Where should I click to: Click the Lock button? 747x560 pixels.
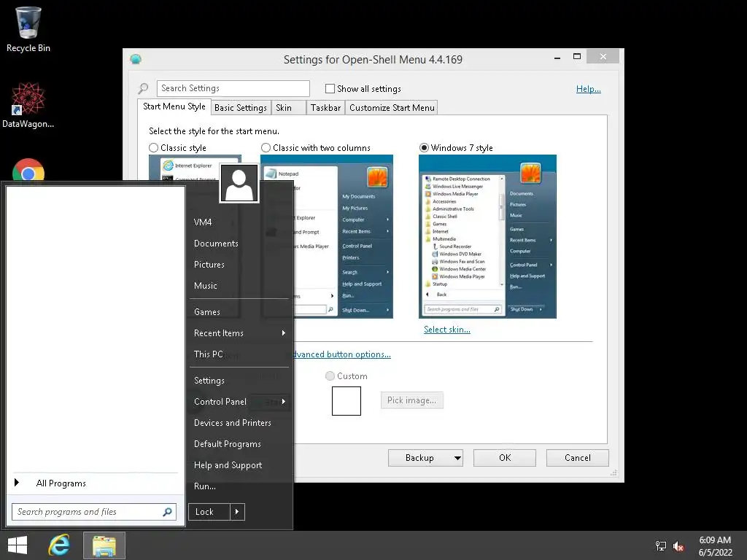209,512
